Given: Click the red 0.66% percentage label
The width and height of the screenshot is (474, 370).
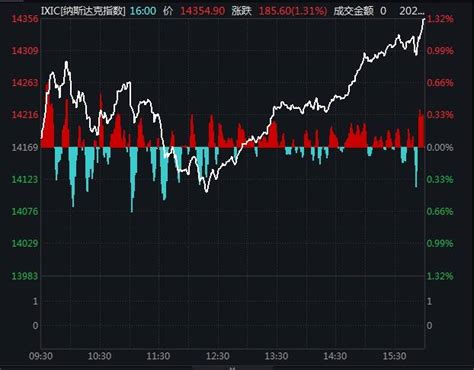Looking at the screenshot, I should pos(440,83).
